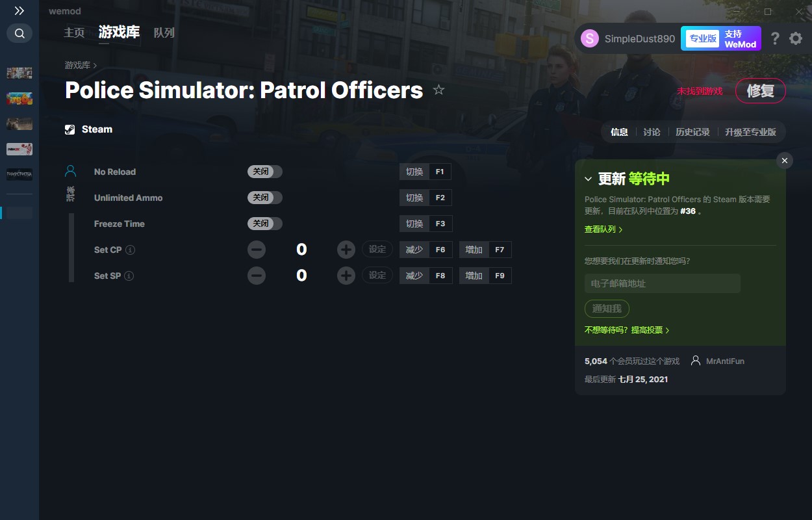Open the NBA 2K game thumbnail
Image resolution: width=812 pixels, height=520 pixels.
point(19,149)
